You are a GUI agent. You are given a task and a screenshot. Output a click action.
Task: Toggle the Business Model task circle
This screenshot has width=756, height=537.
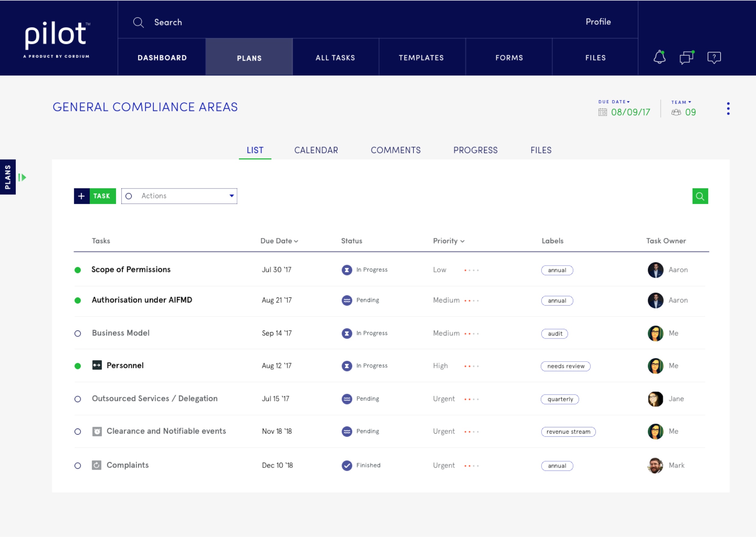[x=78, y=333]
